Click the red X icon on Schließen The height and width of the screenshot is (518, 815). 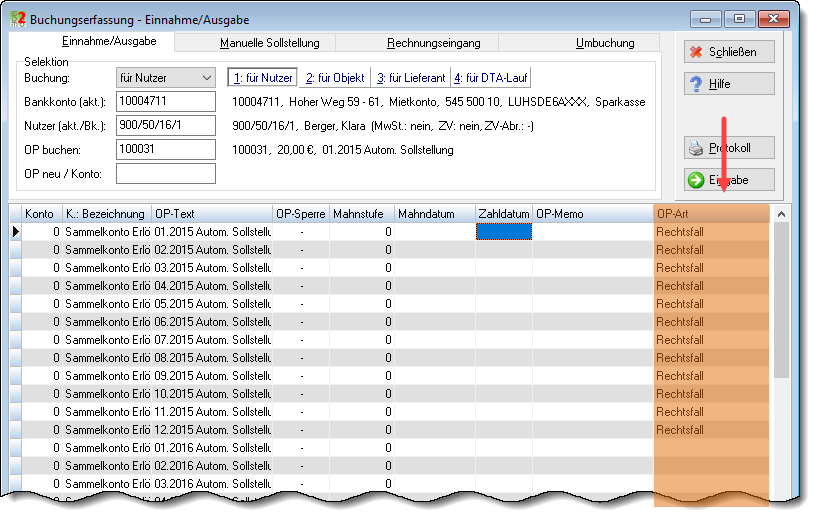(x=696, y=52)
